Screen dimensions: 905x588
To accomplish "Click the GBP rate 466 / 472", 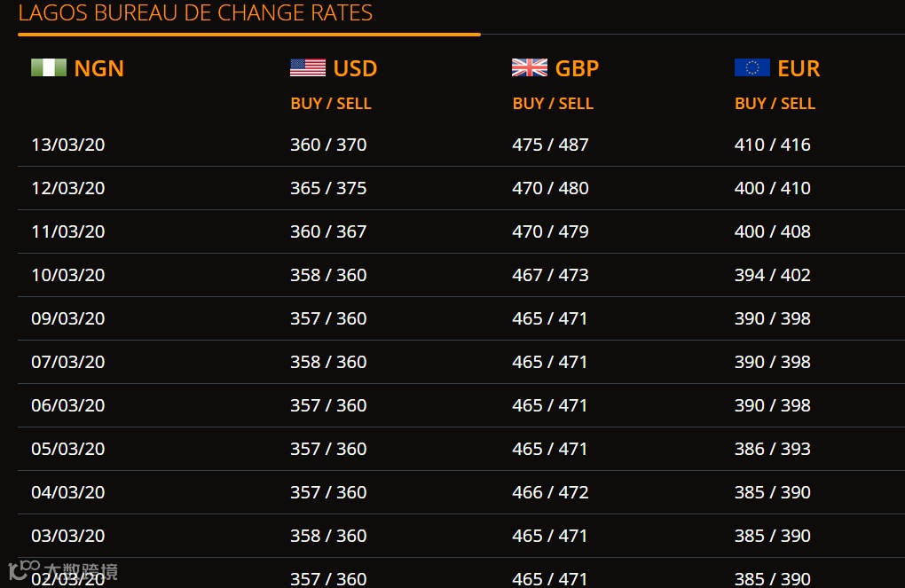I will 550,492.
